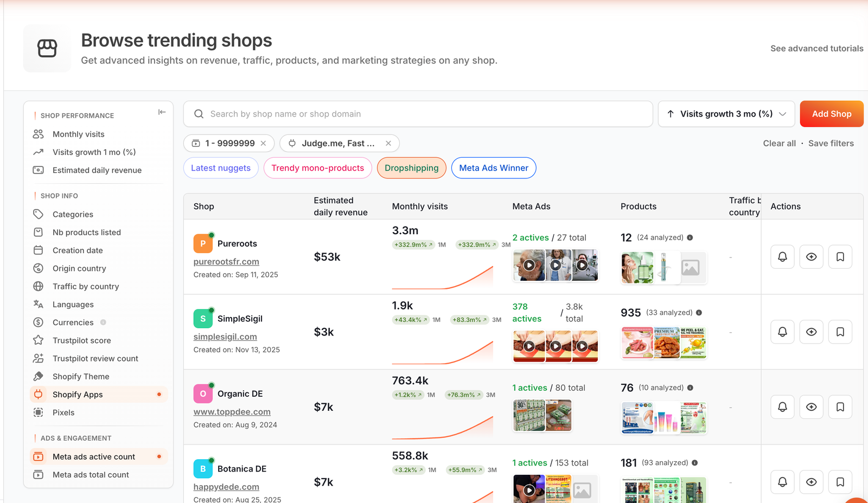Open the Visits growth 3 mo sort dropdown
The height and width of the screenshot is (503, 868).
tap(726, 114)
